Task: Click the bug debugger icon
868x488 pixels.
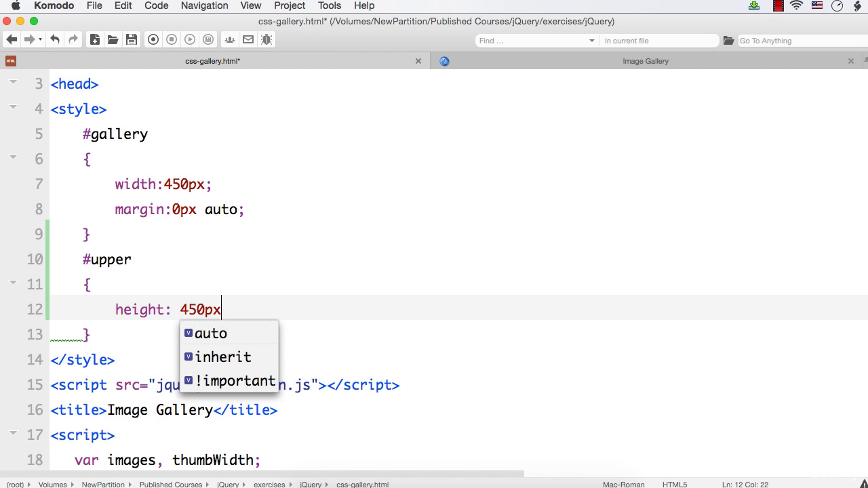Action: click(x=267, y=40)
